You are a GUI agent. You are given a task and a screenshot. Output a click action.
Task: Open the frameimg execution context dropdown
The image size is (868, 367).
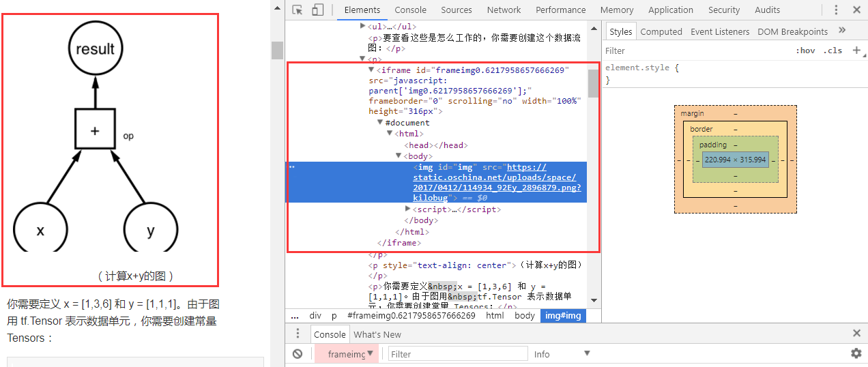coord(347,353)
